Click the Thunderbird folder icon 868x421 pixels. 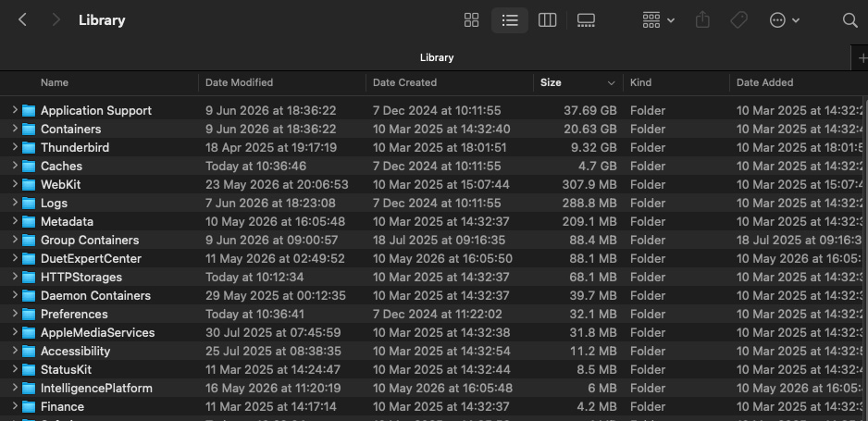point(29,148)
